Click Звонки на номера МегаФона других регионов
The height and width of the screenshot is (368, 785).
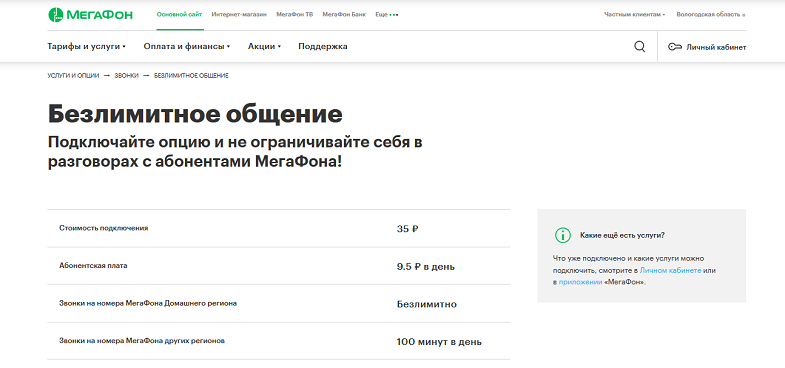[142, 340]
